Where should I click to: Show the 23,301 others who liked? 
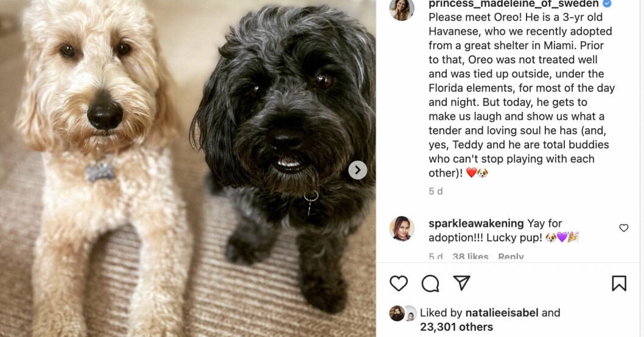[x=457, y=327]
